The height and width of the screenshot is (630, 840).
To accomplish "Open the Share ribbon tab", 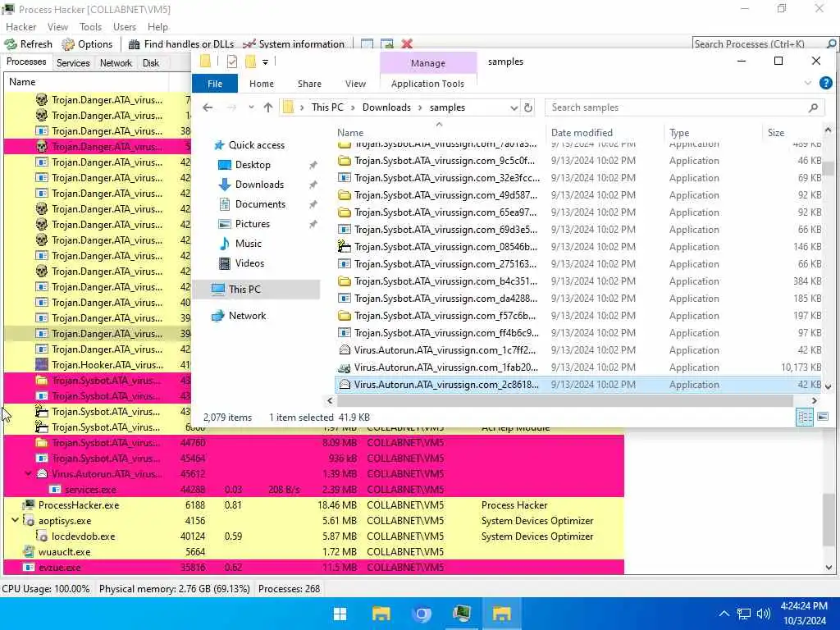I will tap(309, 84).
